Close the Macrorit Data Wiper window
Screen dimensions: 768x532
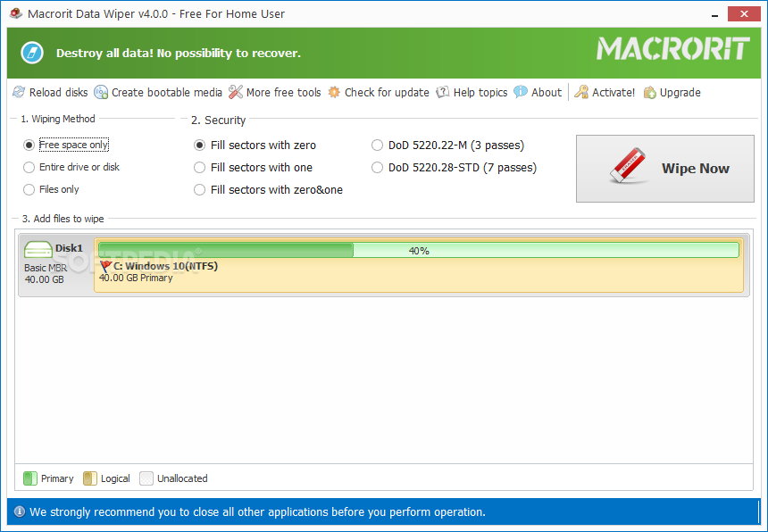point(744,14)
